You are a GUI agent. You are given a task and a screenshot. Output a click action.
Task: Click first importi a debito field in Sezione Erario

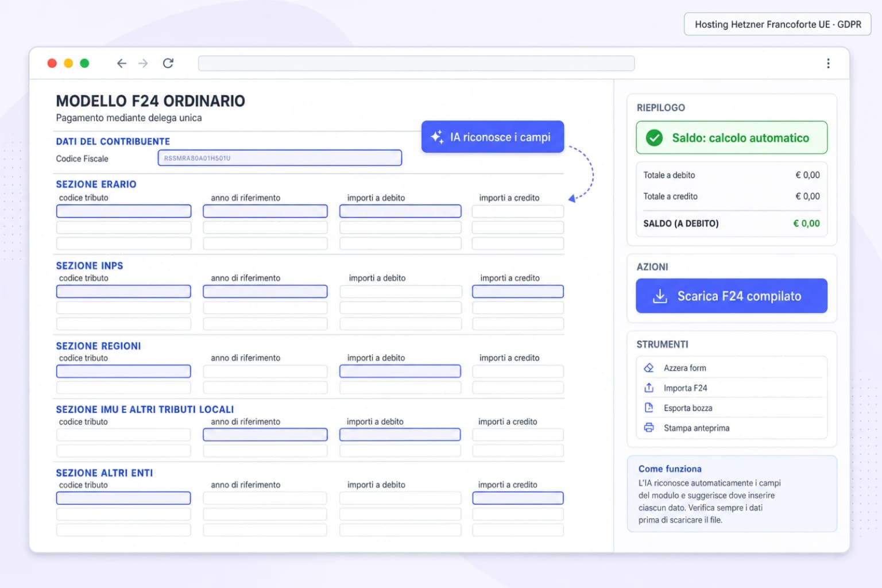click(400, 211)
